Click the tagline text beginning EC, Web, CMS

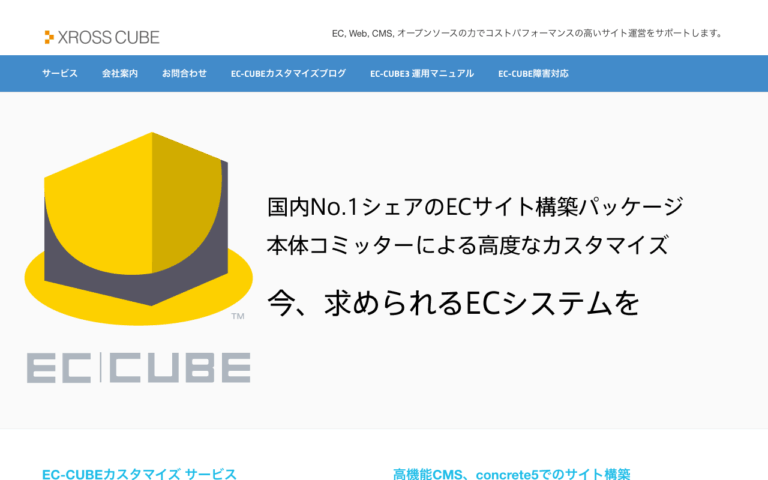pyautogui.click(x=527, y=33)
